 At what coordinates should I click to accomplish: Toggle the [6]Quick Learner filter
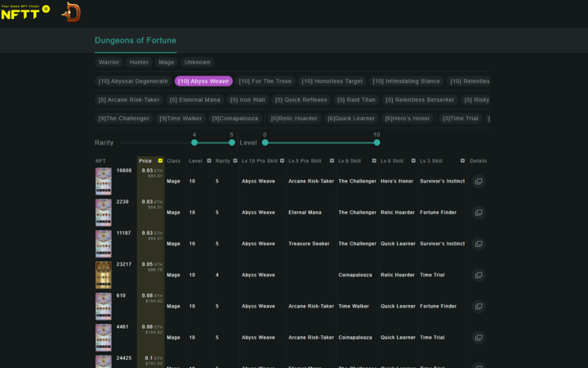(351, 119)
